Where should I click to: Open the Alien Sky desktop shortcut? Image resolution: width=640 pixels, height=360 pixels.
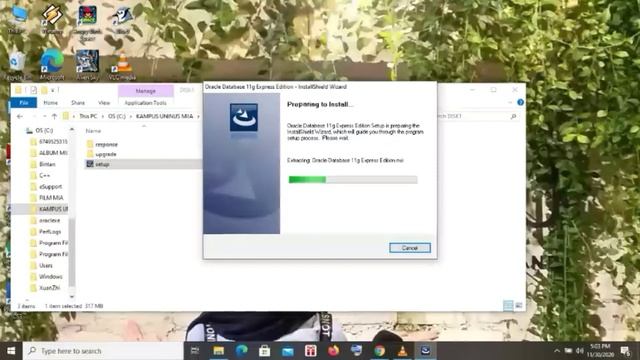(87, 64)
